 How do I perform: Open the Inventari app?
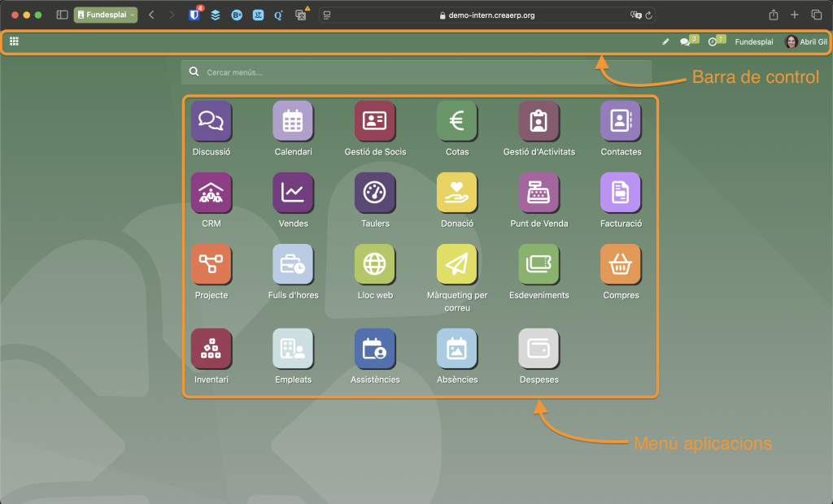(x=211, y=349)
